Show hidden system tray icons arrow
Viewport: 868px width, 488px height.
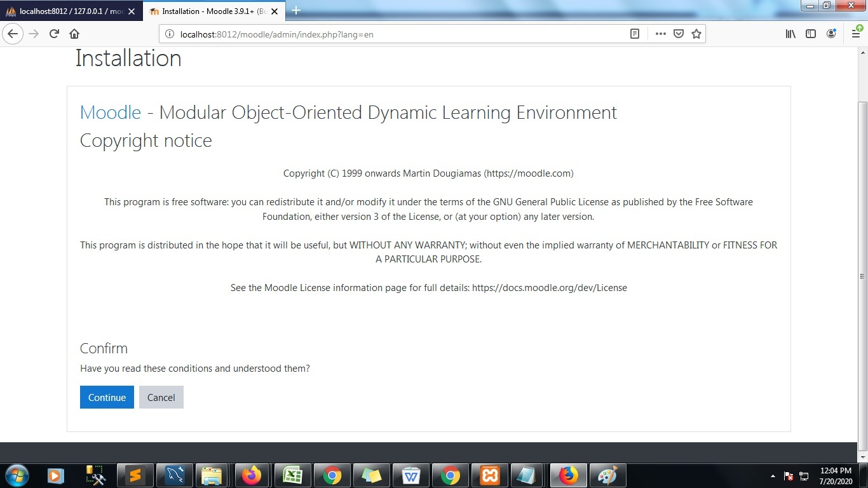coord(773,475)
